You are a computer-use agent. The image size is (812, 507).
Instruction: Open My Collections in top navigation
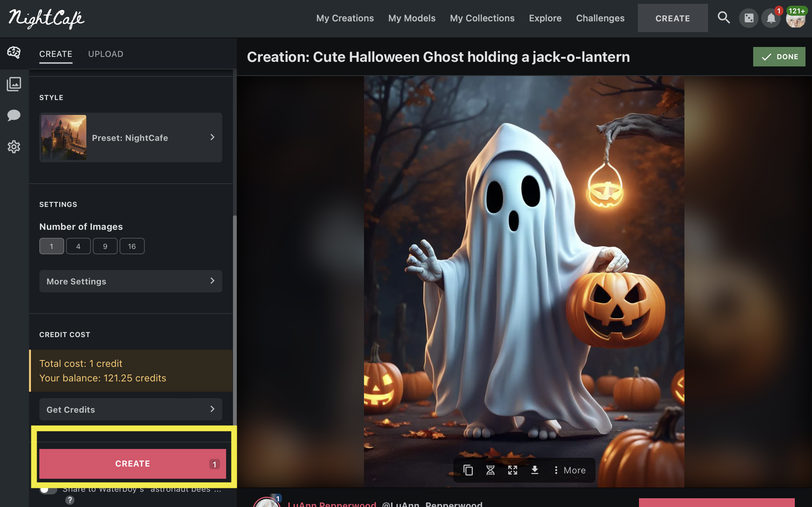tap(482, 18)
